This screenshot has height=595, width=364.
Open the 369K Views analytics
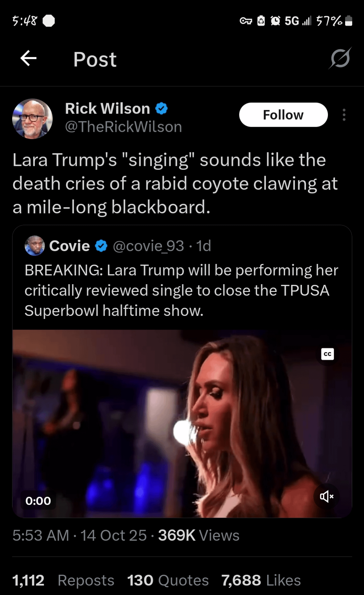[199, 535]
